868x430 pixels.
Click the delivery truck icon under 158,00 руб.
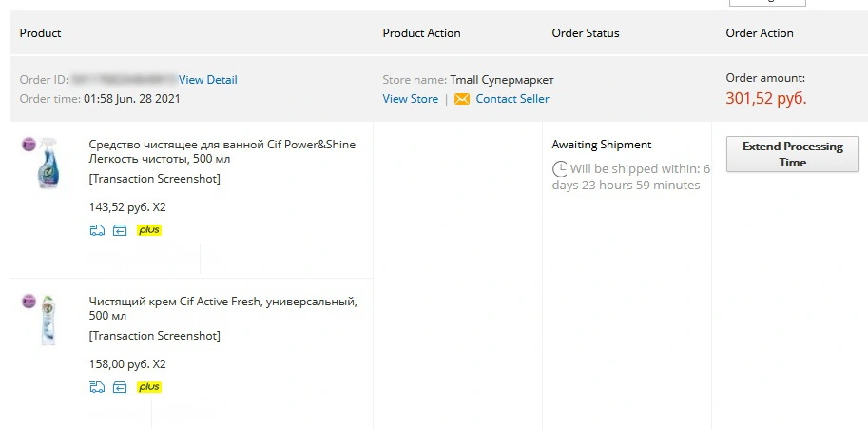(97, 387)
